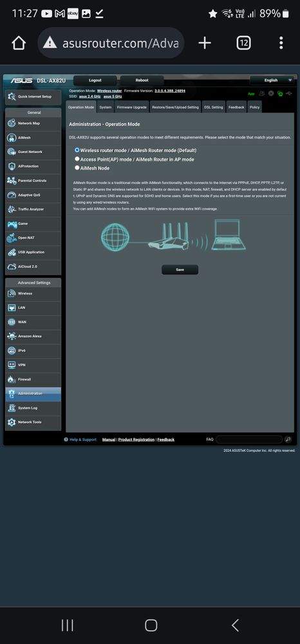Image resolution: width=300 pixels, height=644 pixels.
Task: Switch to the System tab
Action: tap(106, 107)
